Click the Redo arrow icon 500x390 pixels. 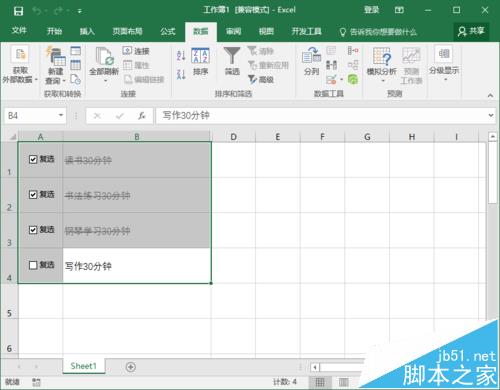(x=58, y=11)
